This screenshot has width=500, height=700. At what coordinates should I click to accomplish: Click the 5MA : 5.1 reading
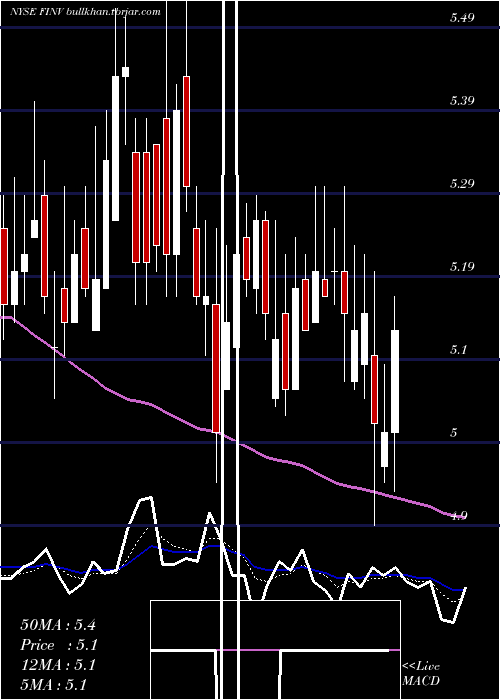click(x=54, y=684)
